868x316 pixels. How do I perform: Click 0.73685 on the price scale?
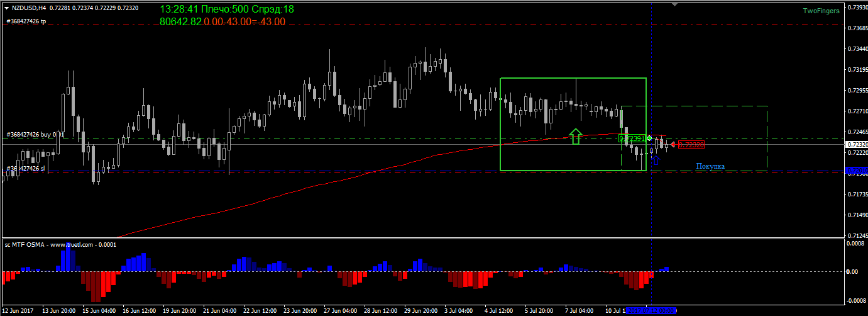click(x=857, y=28)
